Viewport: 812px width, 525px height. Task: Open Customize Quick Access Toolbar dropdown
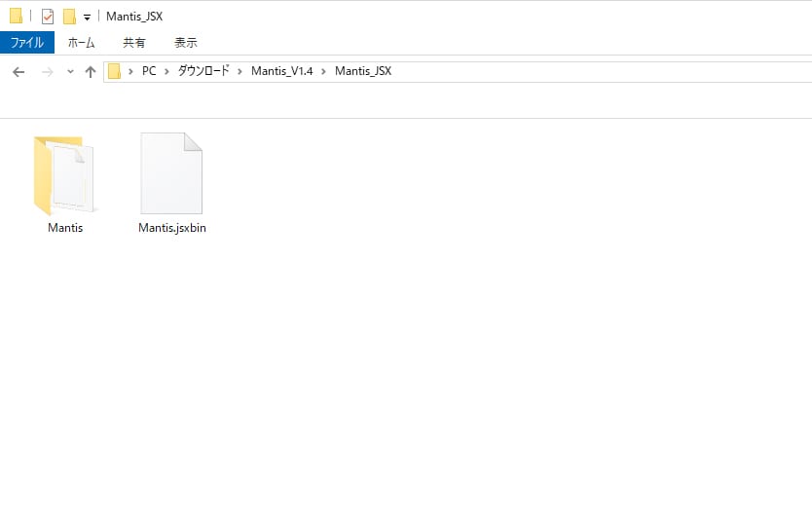pyautogui.click(x=87, y=18)
